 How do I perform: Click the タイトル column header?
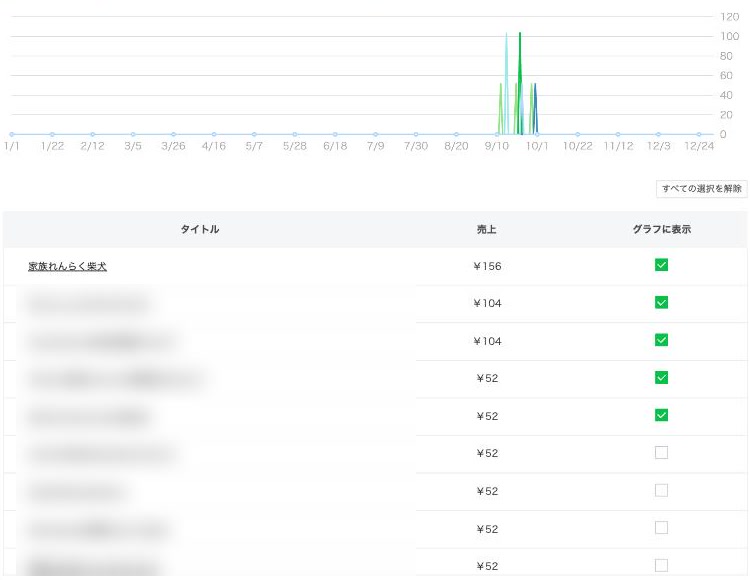click(199, 229)
